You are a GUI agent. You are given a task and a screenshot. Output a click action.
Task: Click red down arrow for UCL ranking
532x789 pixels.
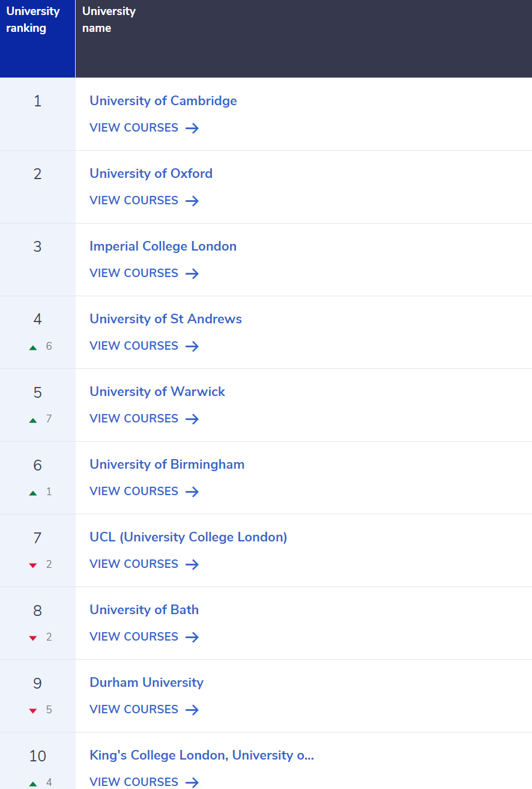click(33, 565)
